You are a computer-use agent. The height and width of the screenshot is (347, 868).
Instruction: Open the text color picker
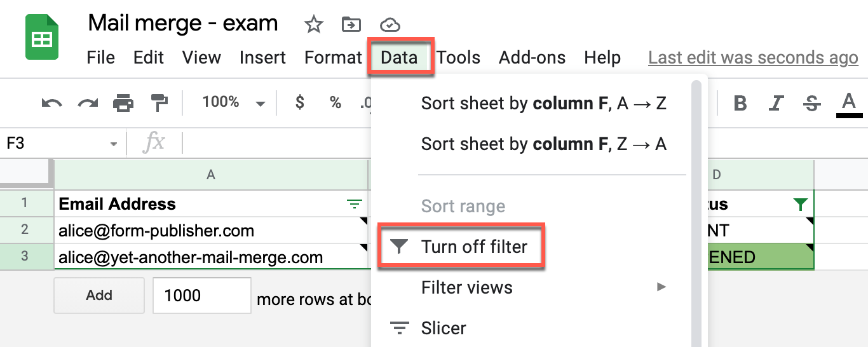tap(848, 103)
